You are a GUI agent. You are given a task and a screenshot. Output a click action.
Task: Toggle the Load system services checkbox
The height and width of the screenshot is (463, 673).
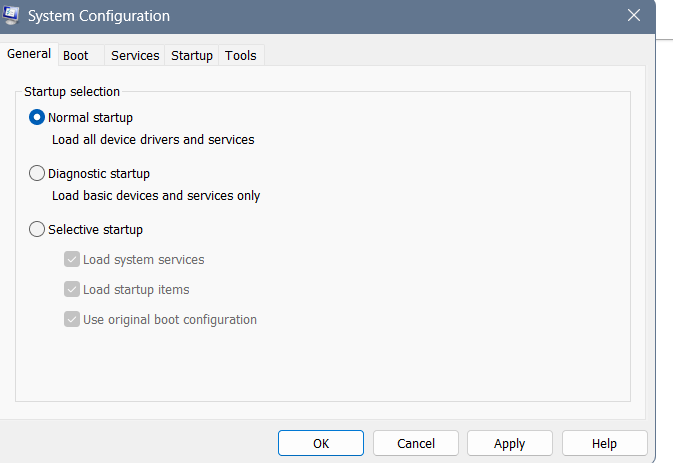tap(72, 259)
